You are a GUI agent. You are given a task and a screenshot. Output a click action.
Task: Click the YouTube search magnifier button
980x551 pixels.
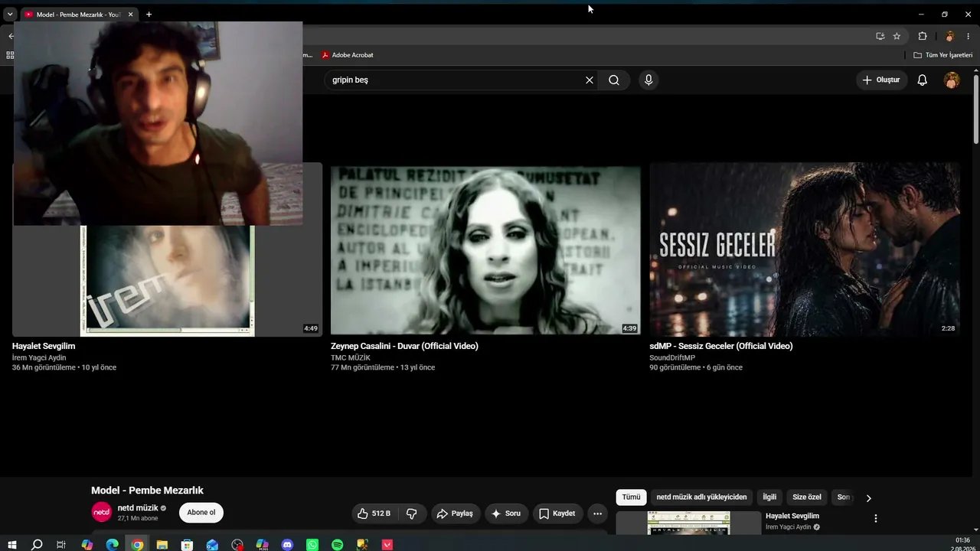614,80
